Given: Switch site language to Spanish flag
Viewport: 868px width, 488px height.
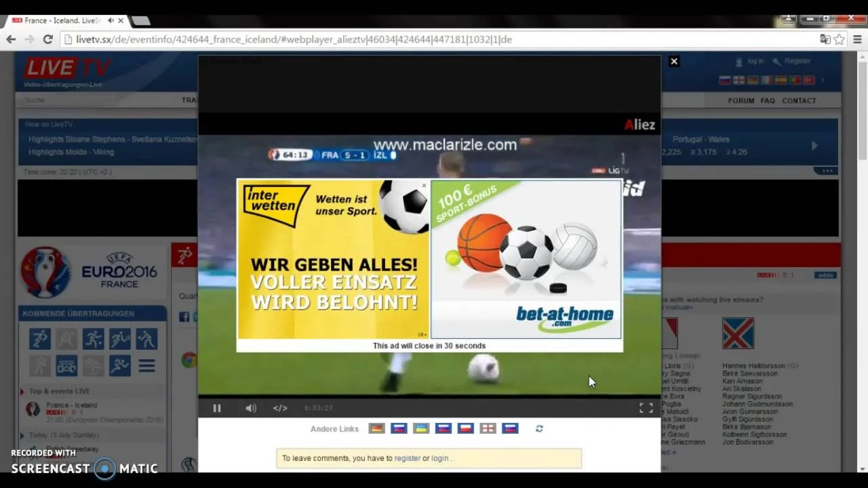Looking at the screenshot, I should pos(781,80).
